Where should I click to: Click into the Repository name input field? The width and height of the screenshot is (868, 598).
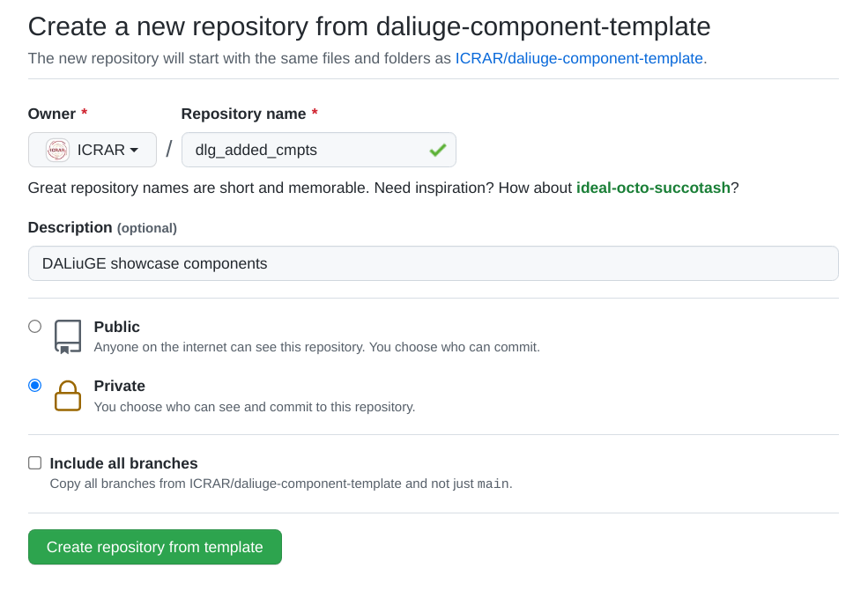point(319,150)
